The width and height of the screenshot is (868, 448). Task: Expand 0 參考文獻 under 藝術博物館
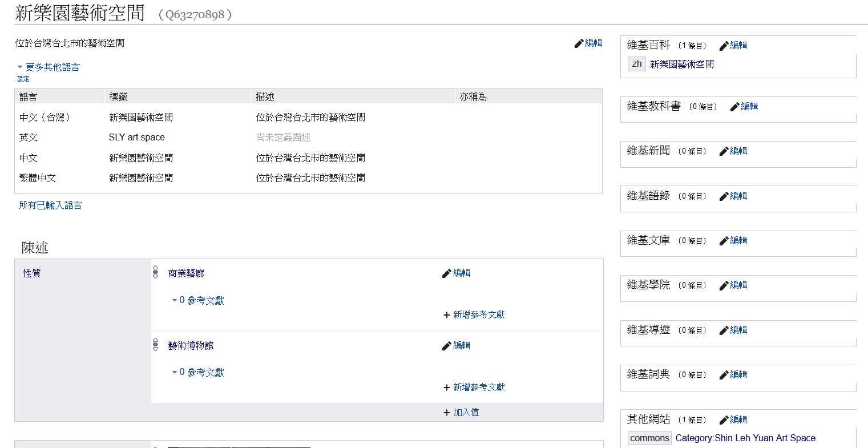198,373
